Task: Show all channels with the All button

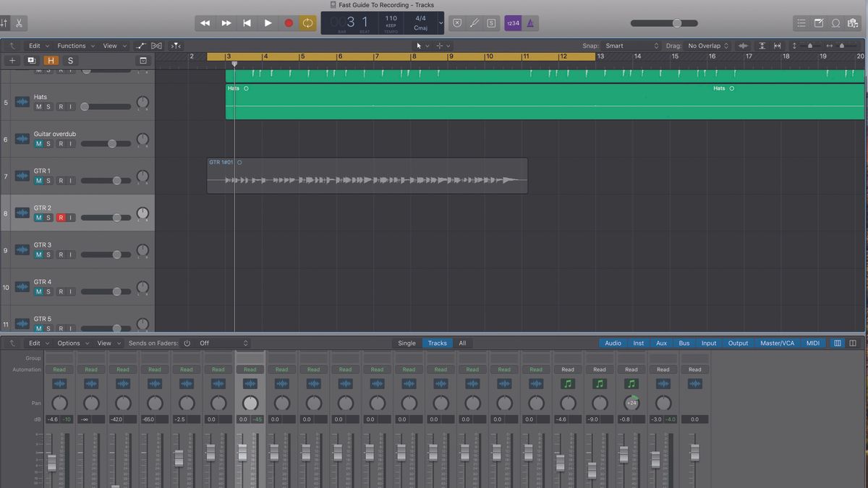Action: (463, 343)
